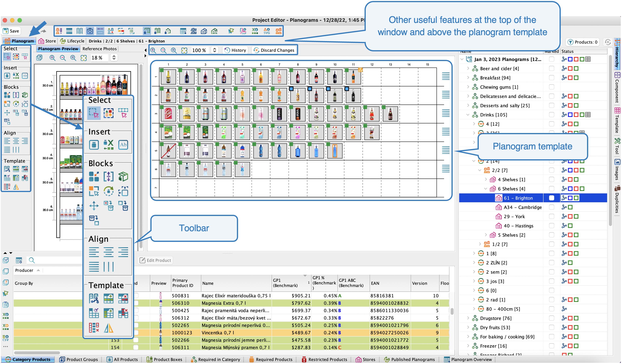Zoom in on the planogram template
The height and width of the screenshot is (364, 622).
point(153,50)
